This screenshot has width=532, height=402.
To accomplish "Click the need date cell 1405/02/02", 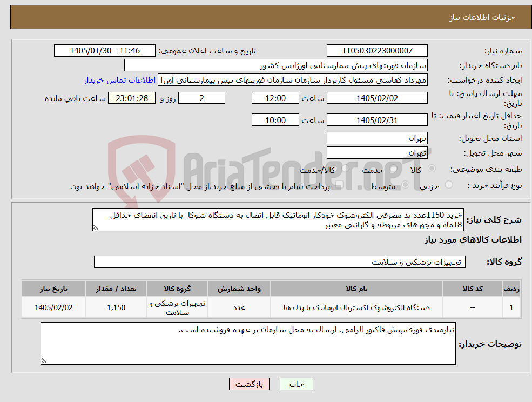I will click(53, 307).
